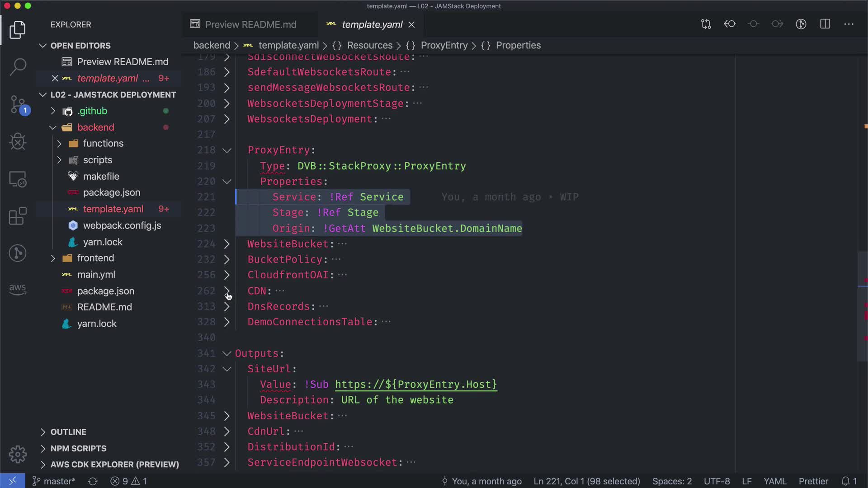Open the YAML language mode selector
Viewport: 868px width, 488px height.
pos(775,481)
